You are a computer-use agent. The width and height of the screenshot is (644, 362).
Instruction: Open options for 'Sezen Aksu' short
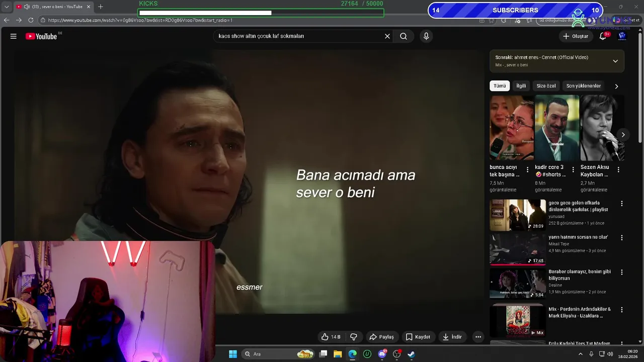(x=618, y=170)
